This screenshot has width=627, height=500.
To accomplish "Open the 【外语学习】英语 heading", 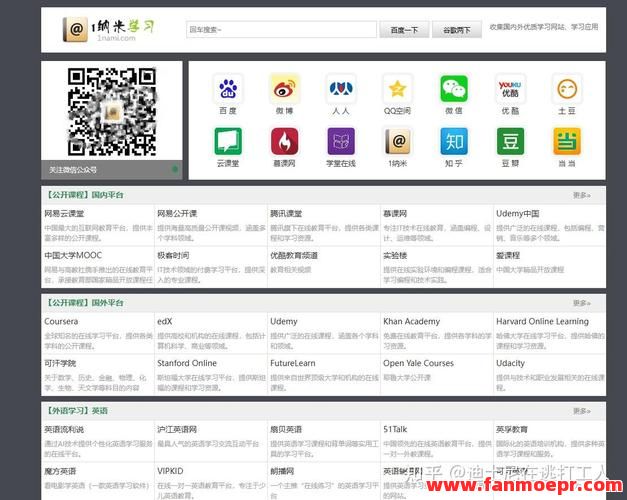I will [x=76, y=411].
